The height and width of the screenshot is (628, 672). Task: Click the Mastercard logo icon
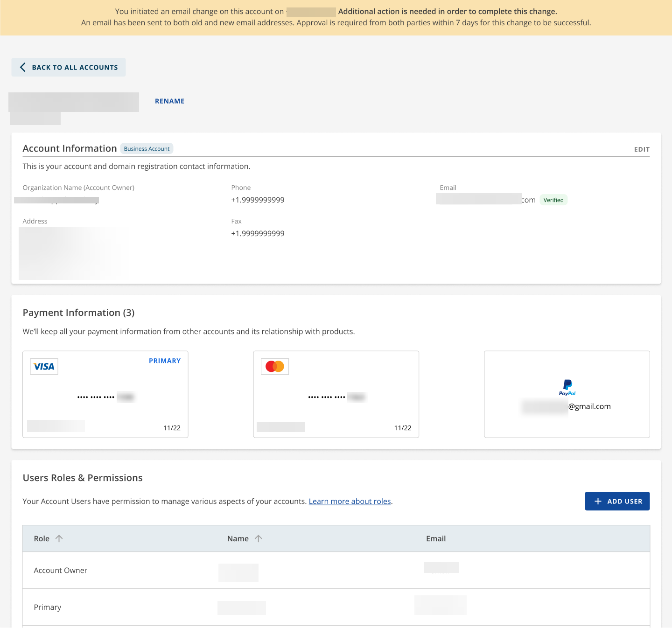pos(275,367)
